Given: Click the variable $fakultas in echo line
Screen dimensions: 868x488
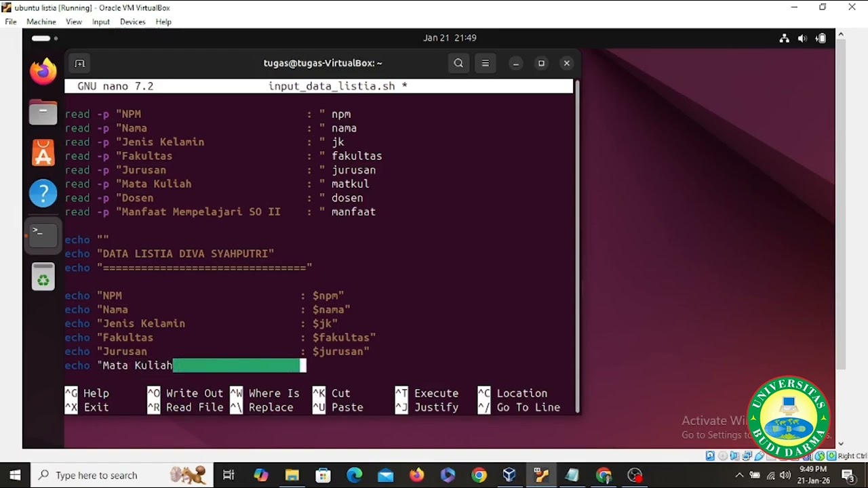Looking at the screenshot, I should point(340,338).
